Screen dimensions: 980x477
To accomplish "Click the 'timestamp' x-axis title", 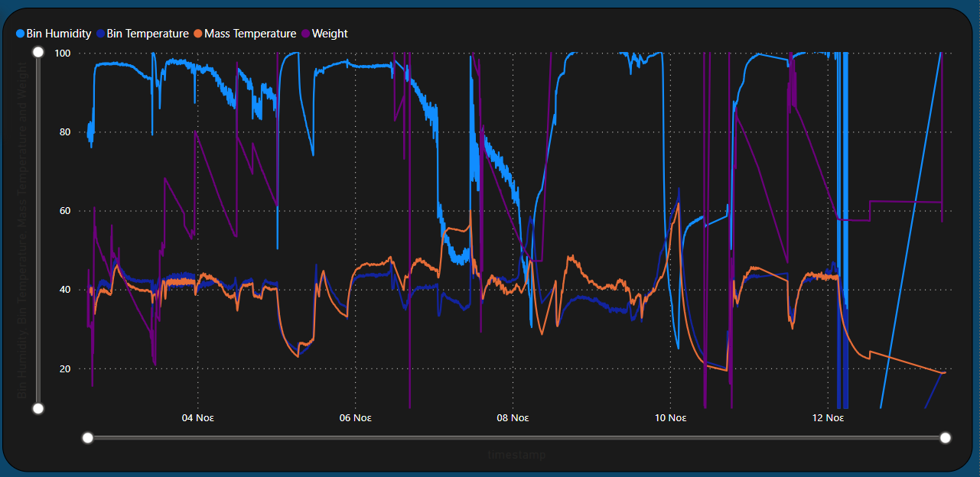I will [516, 455].
